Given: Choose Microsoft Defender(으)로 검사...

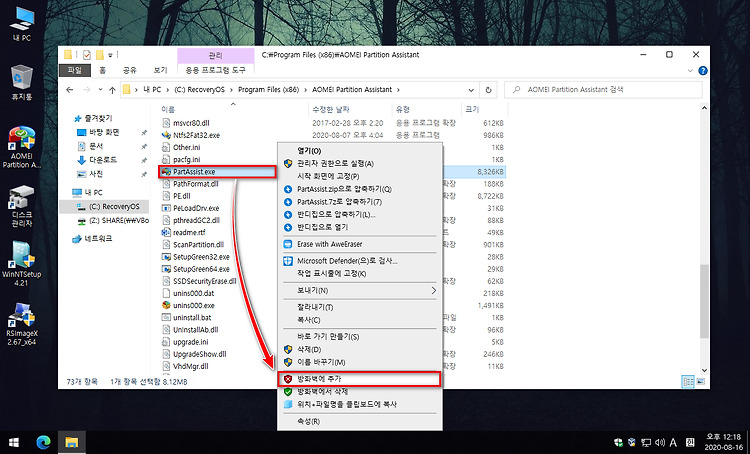Looking at the screenshot, I should (x=360, y=261).
